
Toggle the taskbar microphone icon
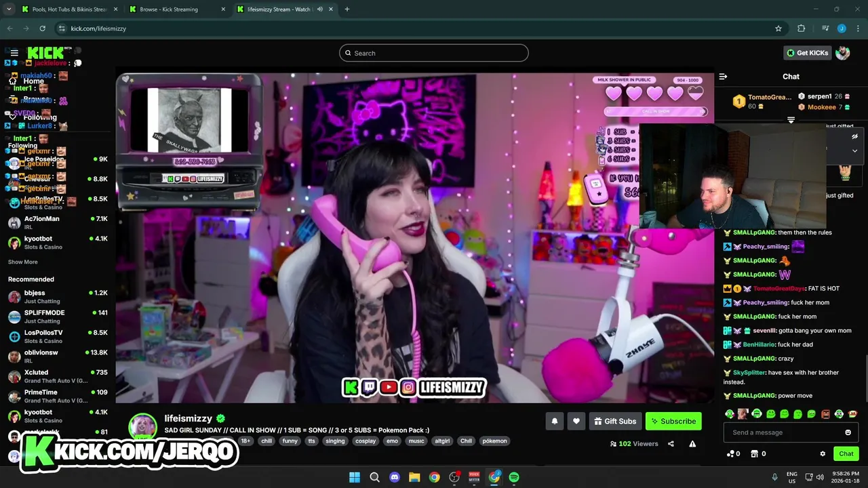click(x=774, y=477)
